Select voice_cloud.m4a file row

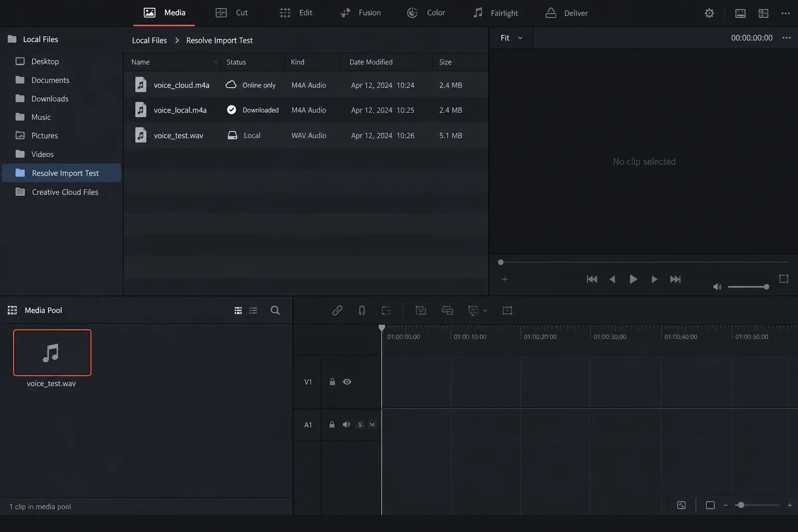click(306, 85)
